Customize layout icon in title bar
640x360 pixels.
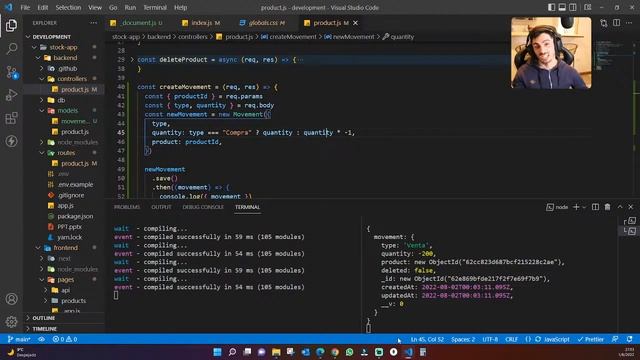pos(588,7)
